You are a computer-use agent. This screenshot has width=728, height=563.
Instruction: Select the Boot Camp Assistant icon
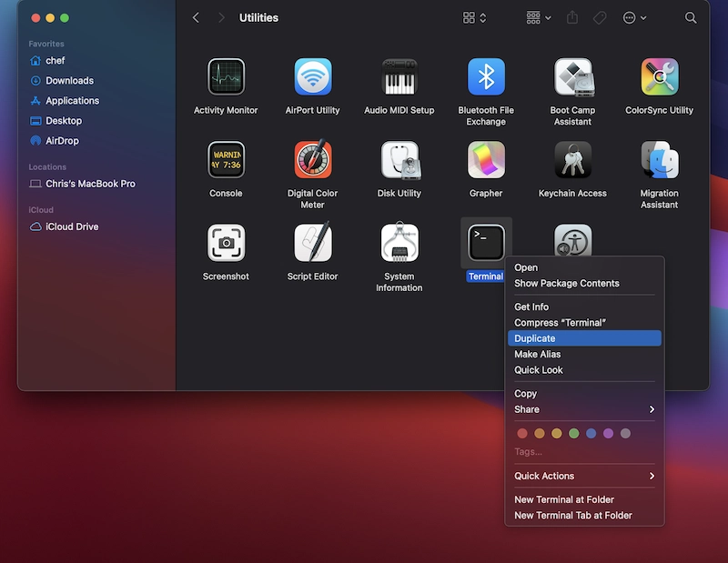[x=573, y=77]
